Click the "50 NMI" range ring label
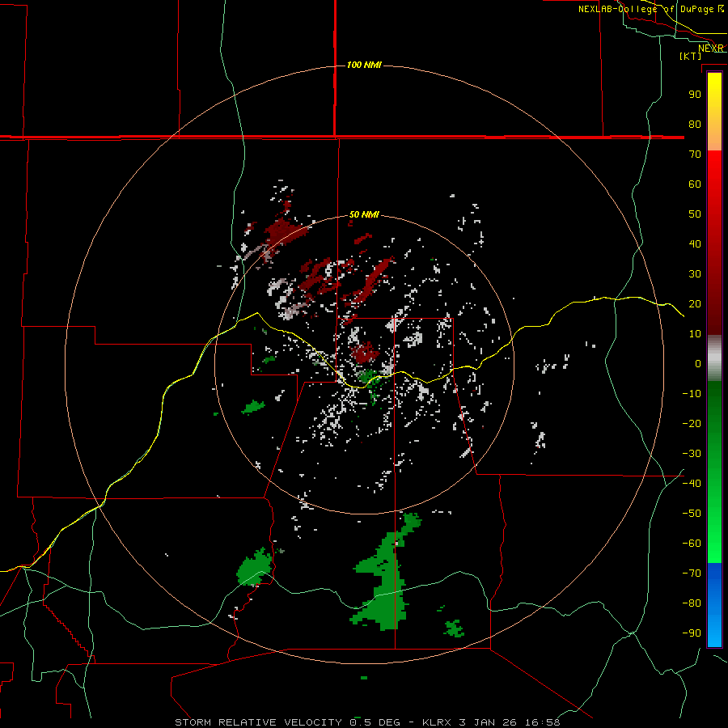 364,214
